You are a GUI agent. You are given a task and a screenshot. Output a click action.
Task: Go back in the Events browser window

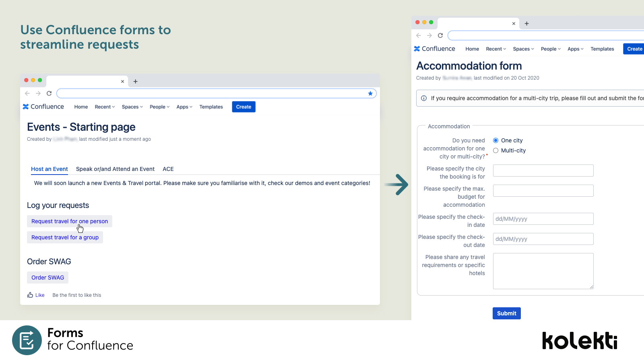tap(27, 93)
